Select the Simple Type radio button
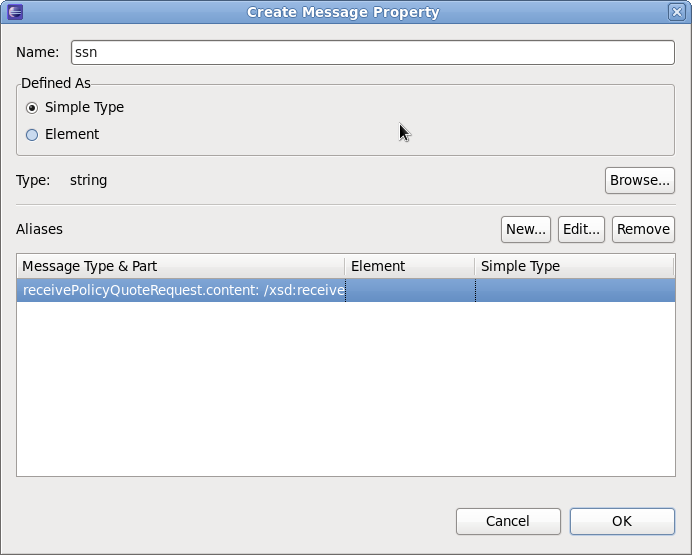 pos(32,108)
